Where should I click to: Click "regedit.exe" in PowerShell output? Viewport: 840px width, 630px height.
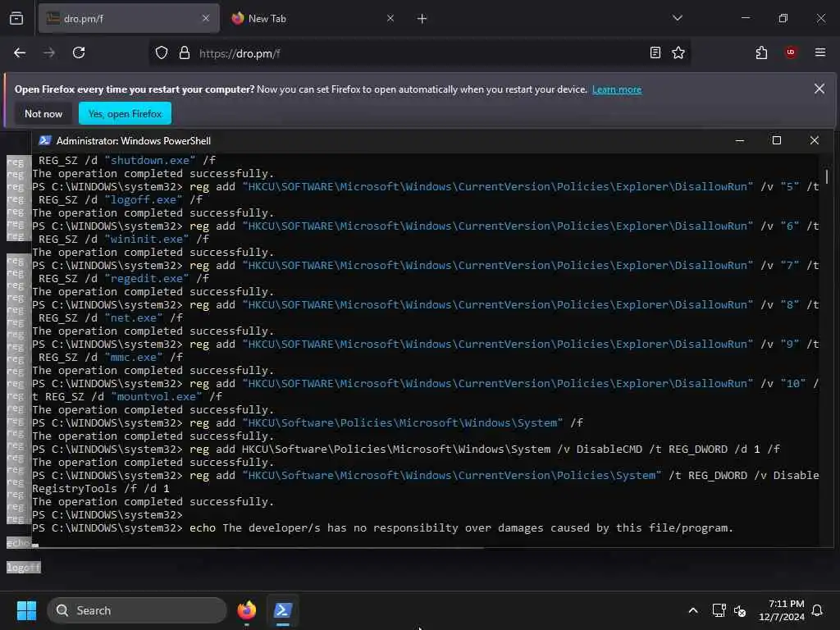[x=147, y=279]
